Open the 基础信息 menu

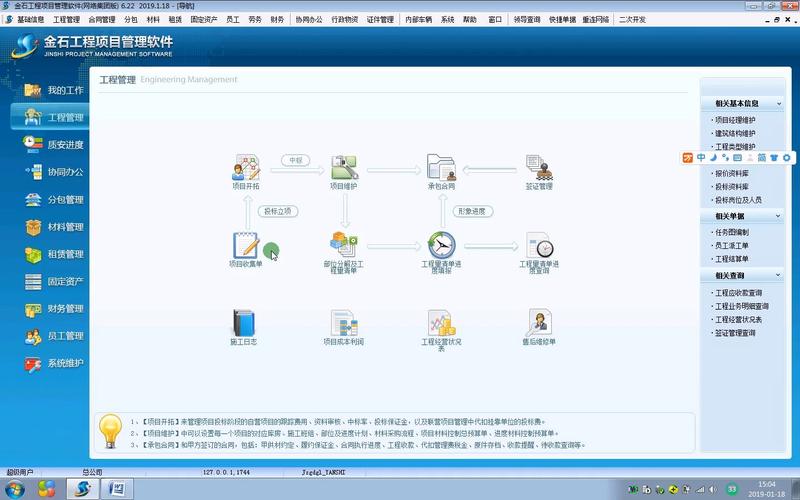coord(31,19)
